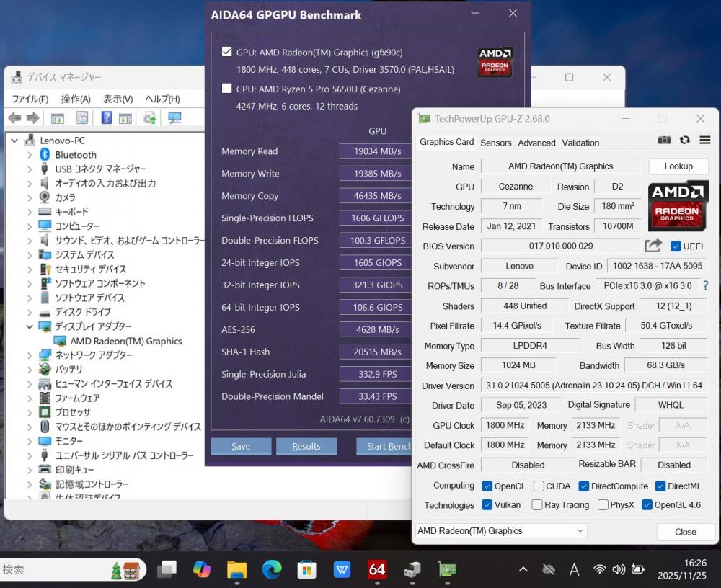Expand the Bluetooth device category
Screen dimensions: 721x588
pyautogui.click(x=30, y=155)
